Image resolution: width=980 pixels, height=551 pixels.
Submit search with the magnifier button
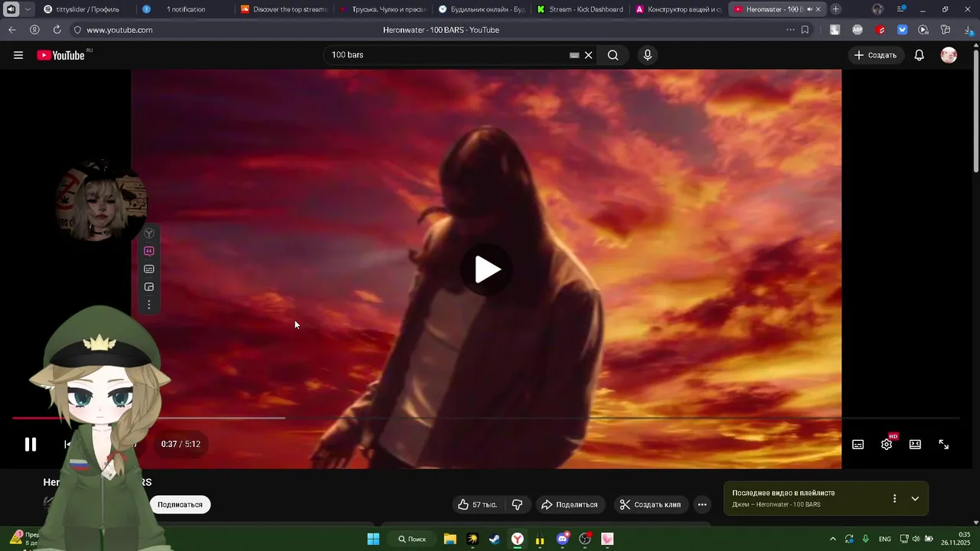[613, 55]
